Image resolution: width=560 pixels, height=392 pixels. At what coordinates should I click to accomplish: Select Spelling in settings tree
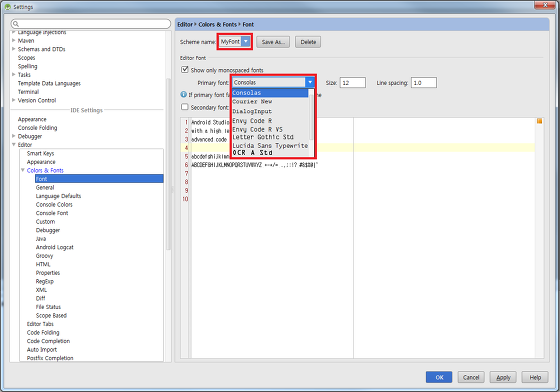[28, 66]
